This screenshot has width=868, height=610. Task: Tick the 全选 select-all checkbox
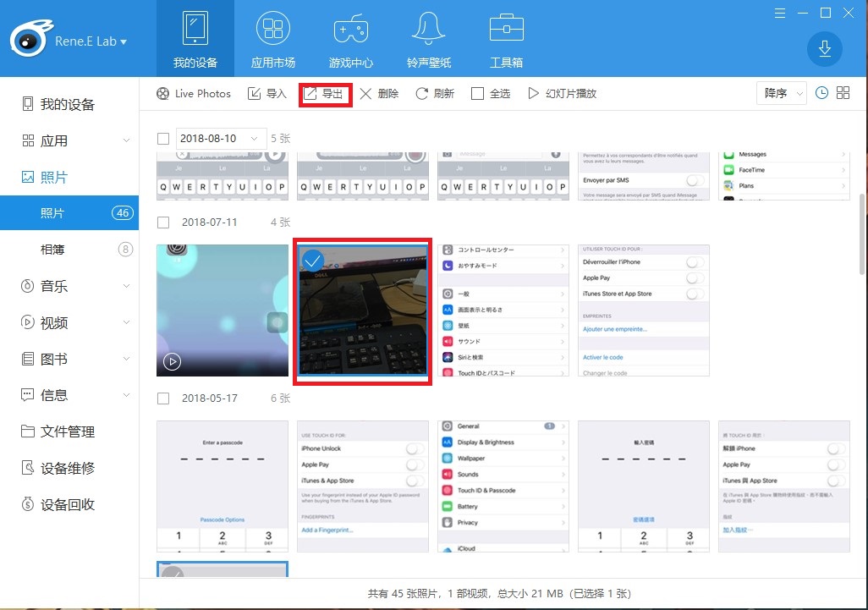[477, 94]
